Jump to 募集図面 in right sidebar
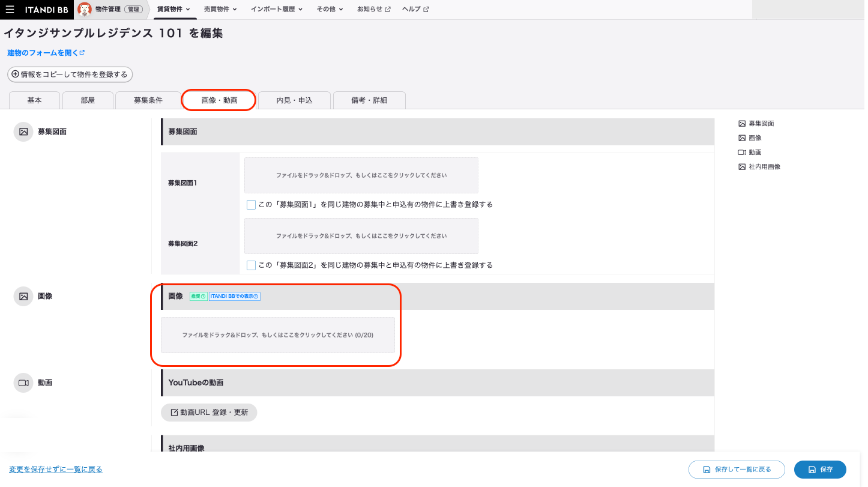Screen dimensions: 868x487 point(756,124)
